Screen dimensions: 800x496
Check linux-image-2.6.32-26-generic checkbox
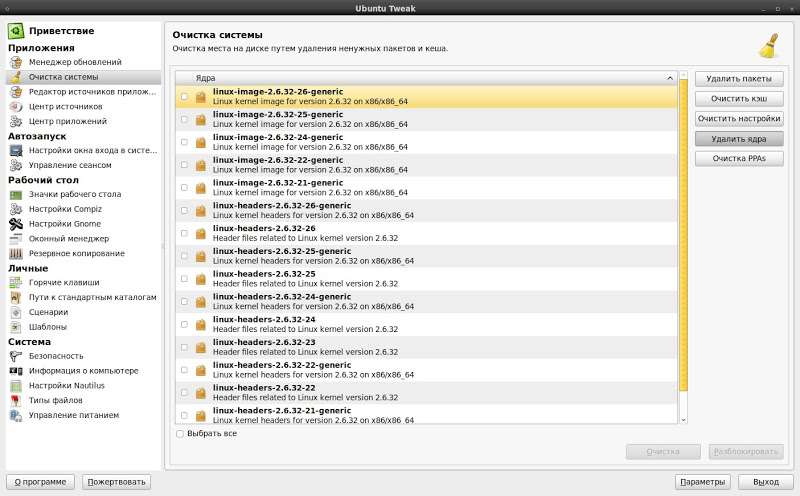click(x=184, y=97)
